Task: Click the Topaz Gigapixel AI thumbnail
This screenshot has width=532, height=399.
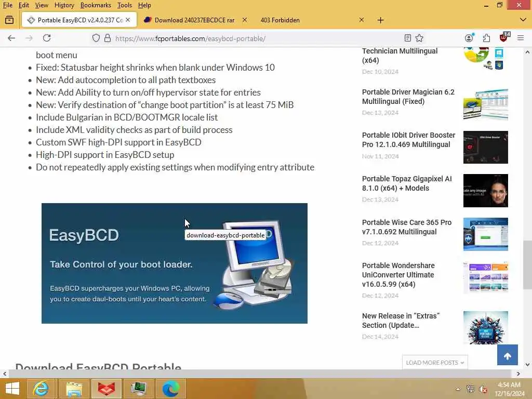Action: coord(486,191)
